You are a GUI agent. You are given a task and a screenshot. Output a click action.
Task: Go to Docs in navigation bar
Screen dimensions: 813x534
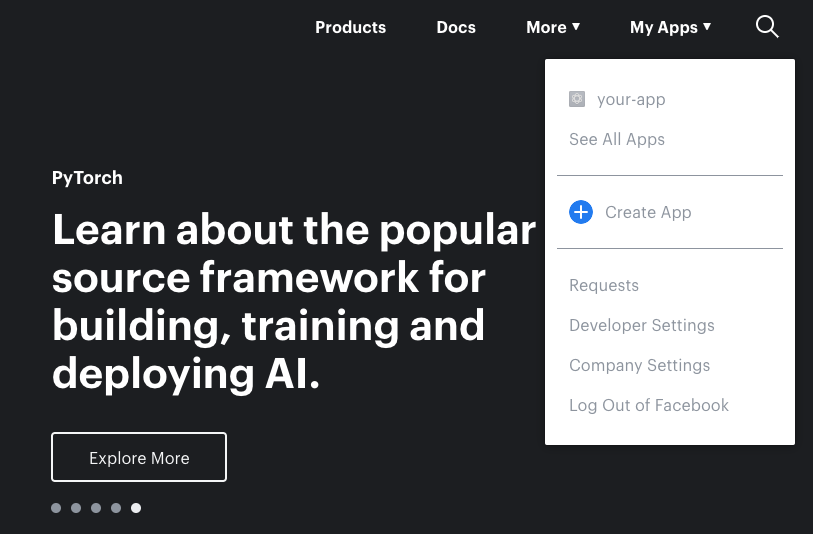[456, 27]
